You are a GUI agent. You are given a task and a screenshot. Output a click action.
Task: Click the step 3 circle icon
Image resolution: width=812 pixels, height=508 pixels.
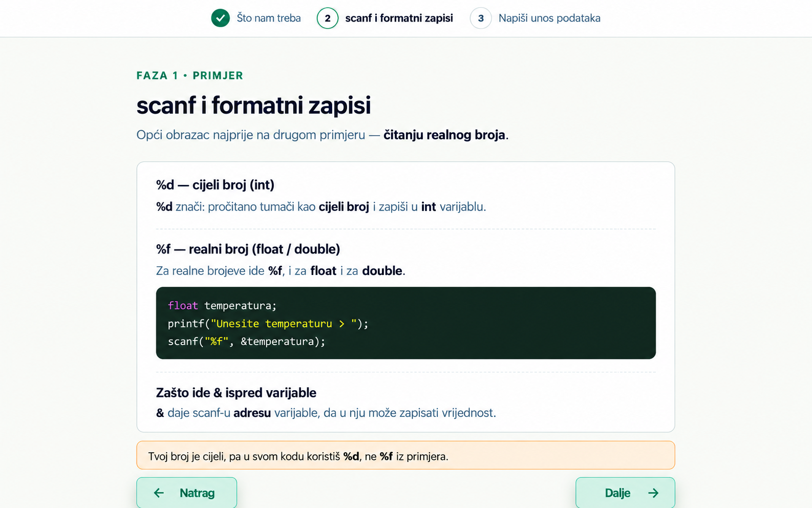[x=481, y=18]
